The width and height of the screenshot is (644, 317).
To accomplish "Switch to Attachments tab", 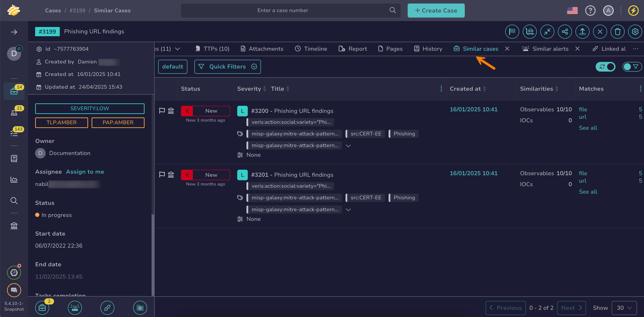I will click(262, 49).
